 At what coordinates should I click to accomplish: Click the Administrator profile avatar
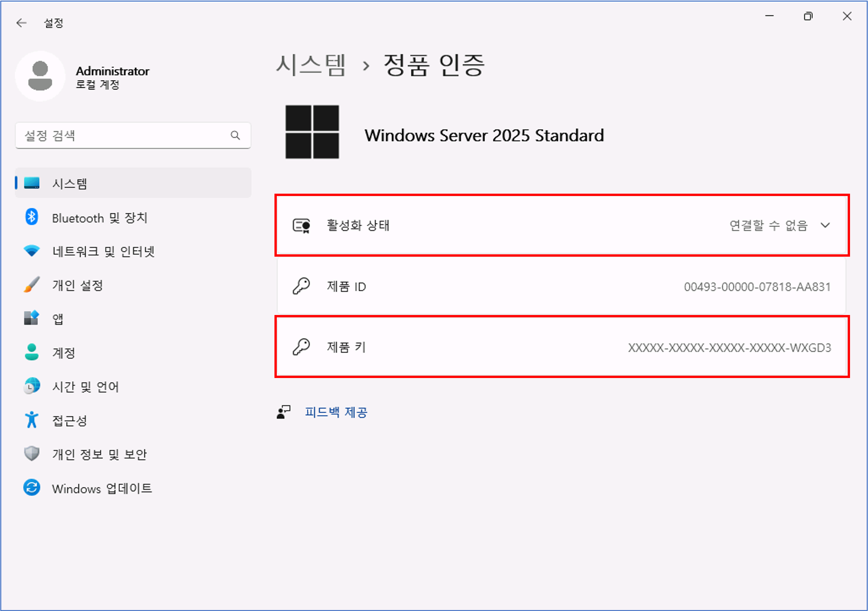click(x=40, y=76)
